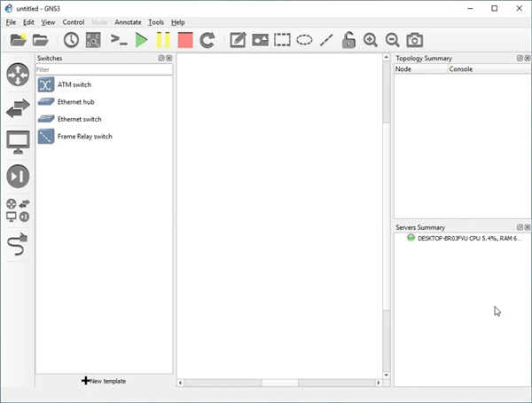This screenshot has width=532, height=403.
Task: Click the New blank project icon
Action: click(19, 40)
